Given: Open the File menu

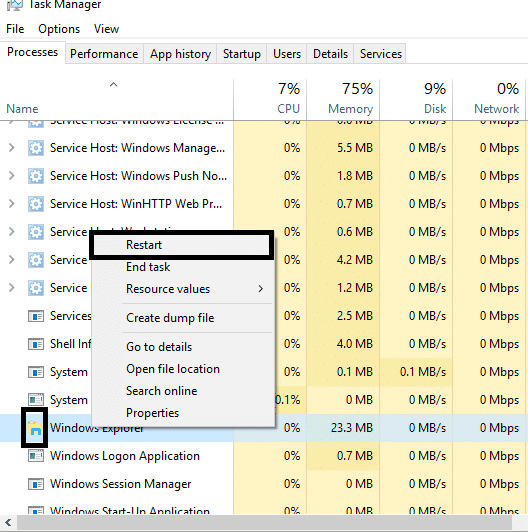Looking at the screenshot, I should [x=15, y=29].
